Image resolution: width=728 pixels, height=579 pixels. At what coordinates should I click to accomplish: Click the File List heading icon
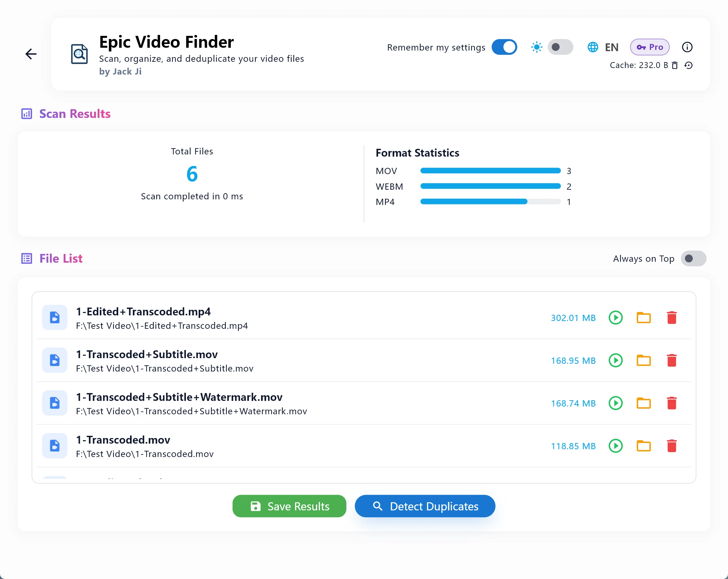[x=27, y=259]
